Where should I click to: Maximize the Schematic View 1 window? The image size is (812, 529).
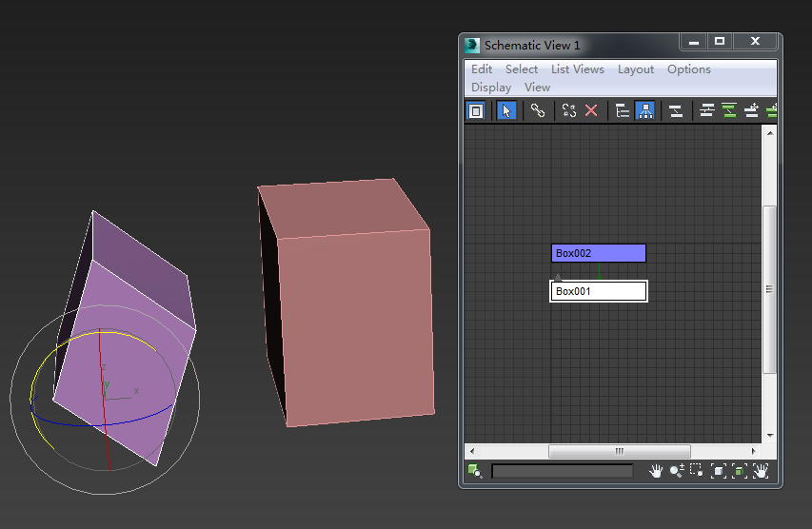tap(720, 42)
